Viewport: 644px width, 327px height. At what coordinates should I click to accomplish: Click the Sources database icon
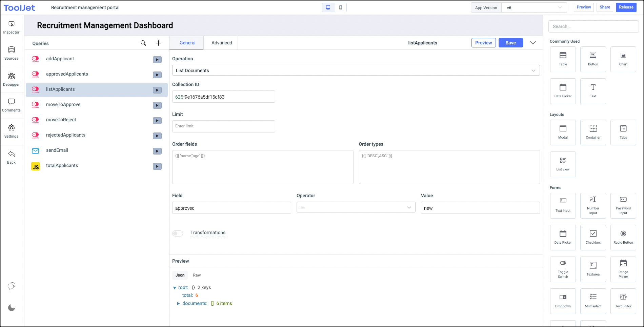point(12,50)
